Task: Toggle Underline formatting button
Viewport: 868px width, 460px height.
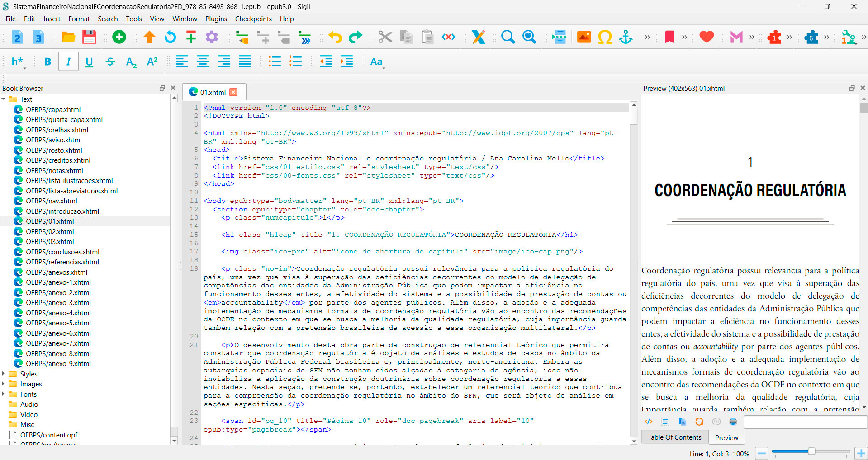Action: [89, 62]
